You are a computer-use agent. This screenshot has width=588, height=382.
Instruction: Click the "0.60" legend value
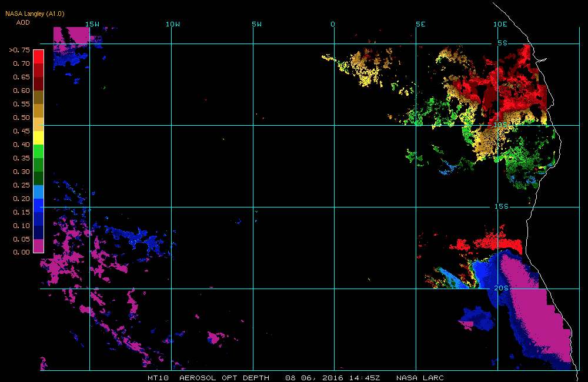coord(21,91)
